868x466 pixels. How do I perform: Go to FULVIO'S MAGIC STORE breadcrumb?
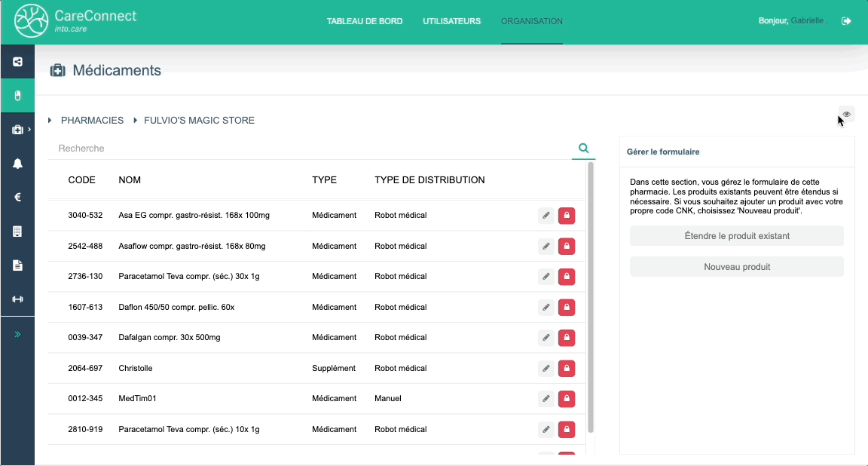pyautogui.click(x=199, y=120)
